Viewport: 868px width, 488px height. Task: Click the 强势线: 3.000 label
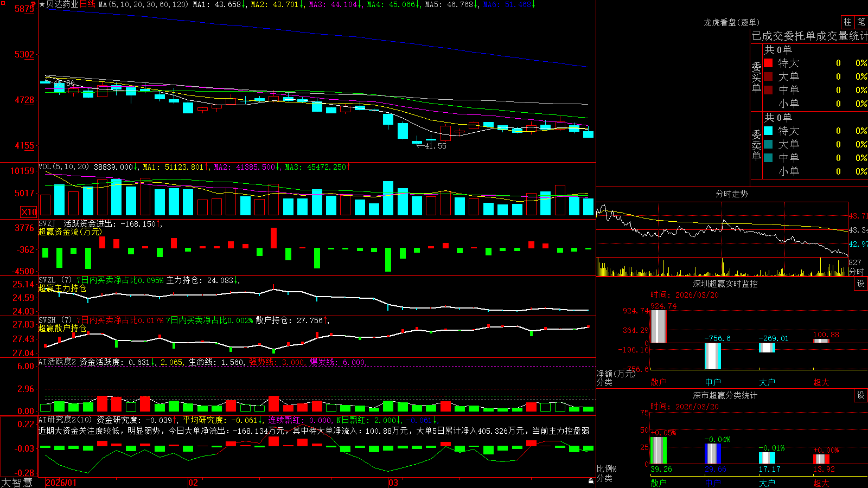tap(277, 362)
